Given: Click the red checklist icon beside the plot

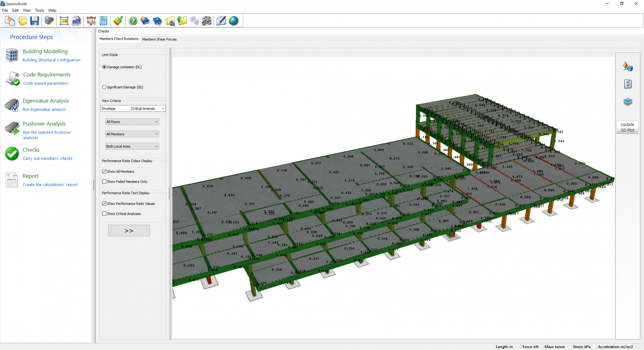Looking at the screenshot, I should click(x=628, y=84).
